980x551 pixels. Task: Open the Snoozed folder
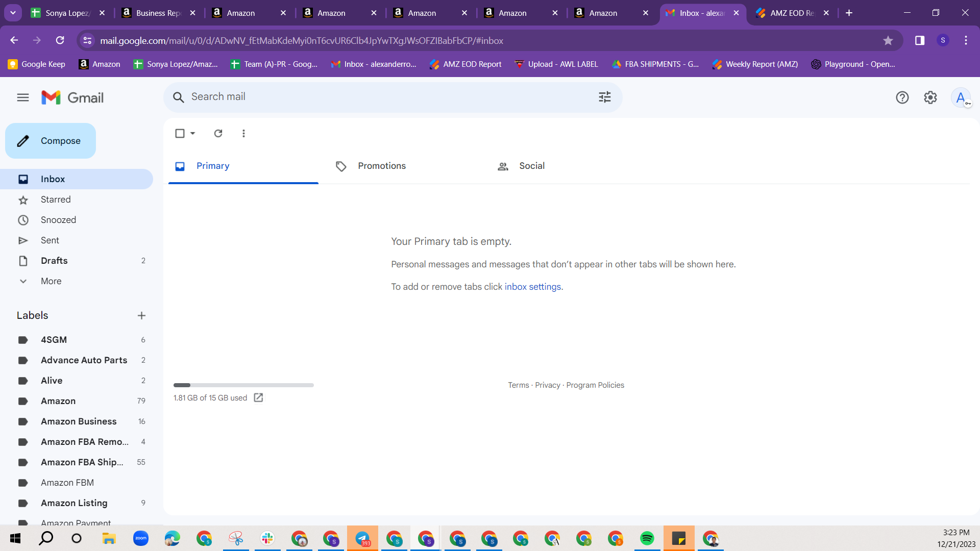[77, 220]
